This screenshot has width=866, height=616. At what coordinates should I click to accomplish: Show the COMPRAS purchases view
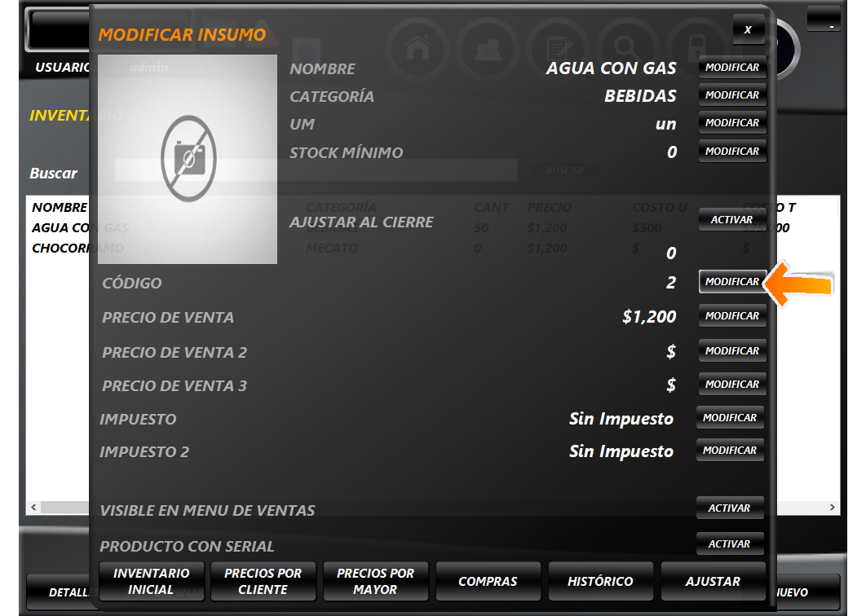tap(488, 582)
